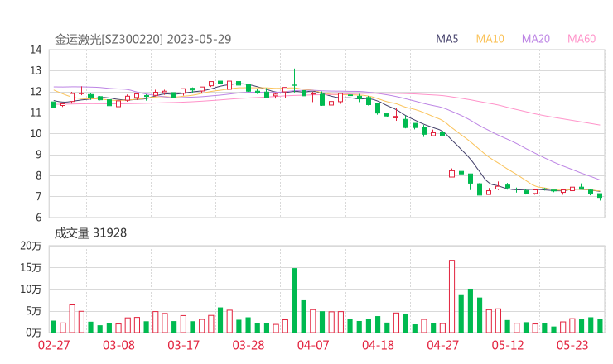The image size is (613, 364).
Task: Click the price axis value 13
Action: 36,70
